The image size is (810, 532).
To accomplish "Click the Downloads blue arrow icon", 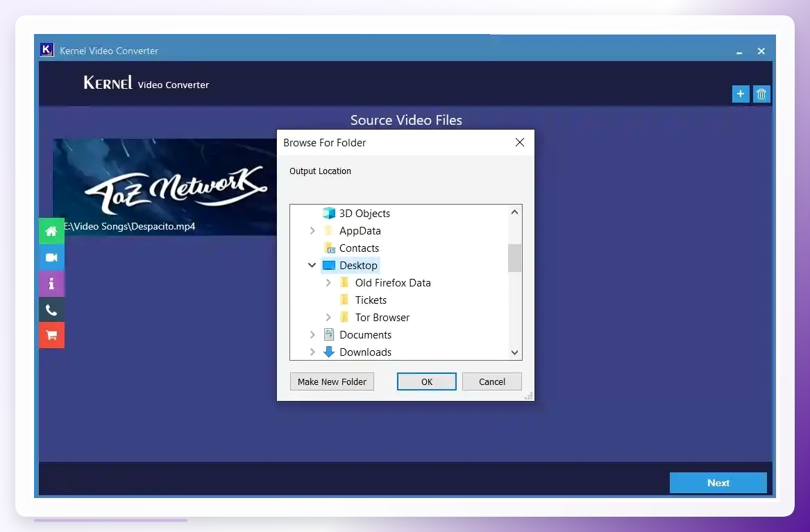I will point(328,352).
